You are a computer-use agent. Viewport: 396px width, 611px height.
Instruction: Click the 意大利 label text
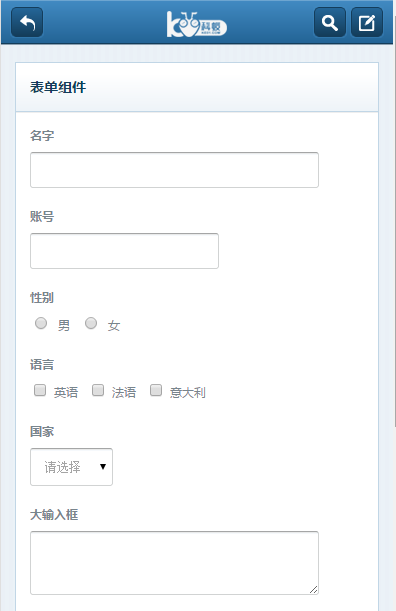(187, 392)
